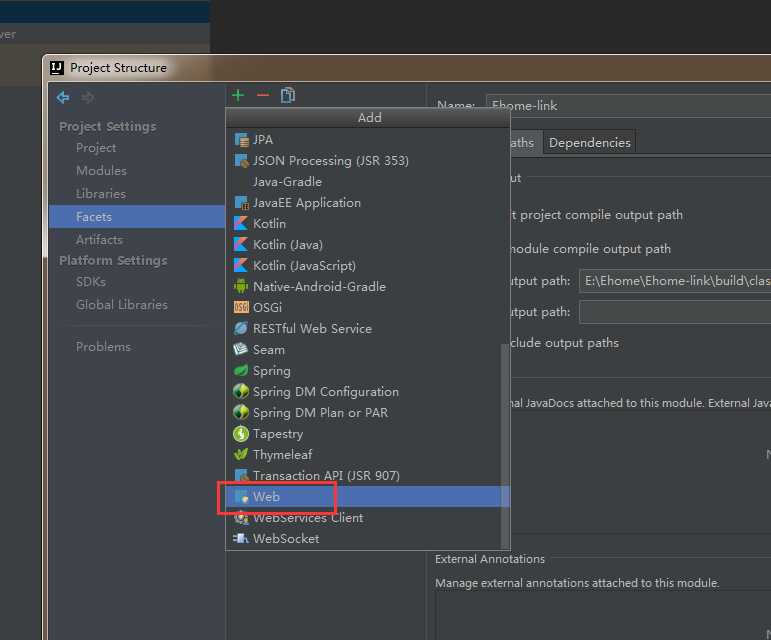Click the Thymeleaf leaf icon
Viewport: 771px width, 640px height.
(241, 455)
